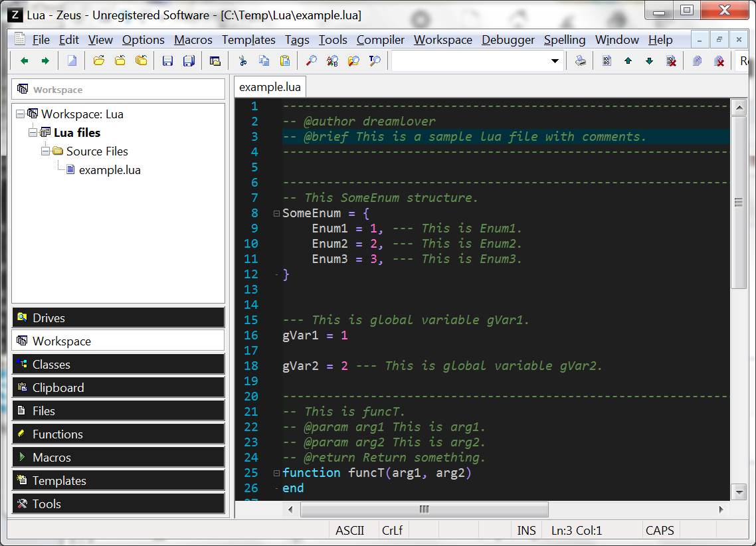Go forward with the green right arrow
Viewport: 756px width, 546px height.
coord(45,60)
